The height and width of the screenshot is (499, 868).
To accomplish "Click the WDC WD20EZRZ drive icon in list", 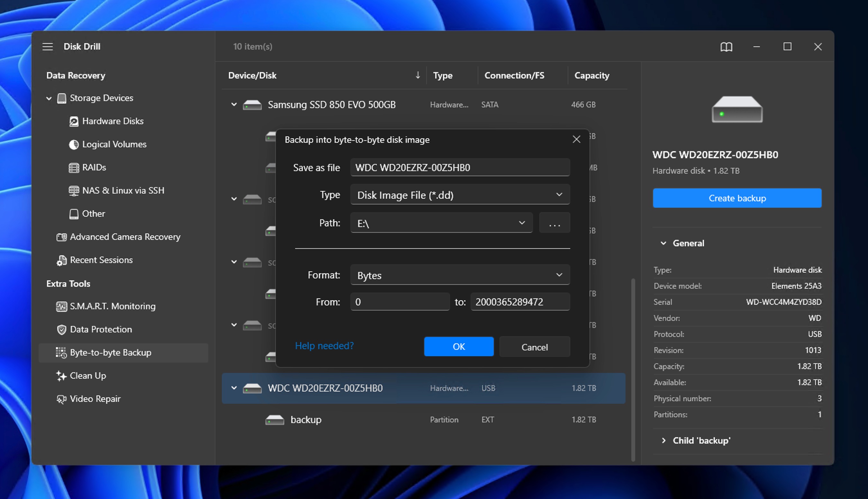I will pos(252,388).
